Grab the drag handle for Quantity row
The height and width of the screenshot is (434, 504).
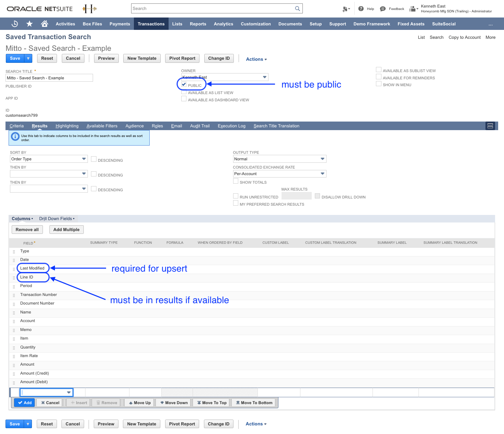click(x=14, y=348)
